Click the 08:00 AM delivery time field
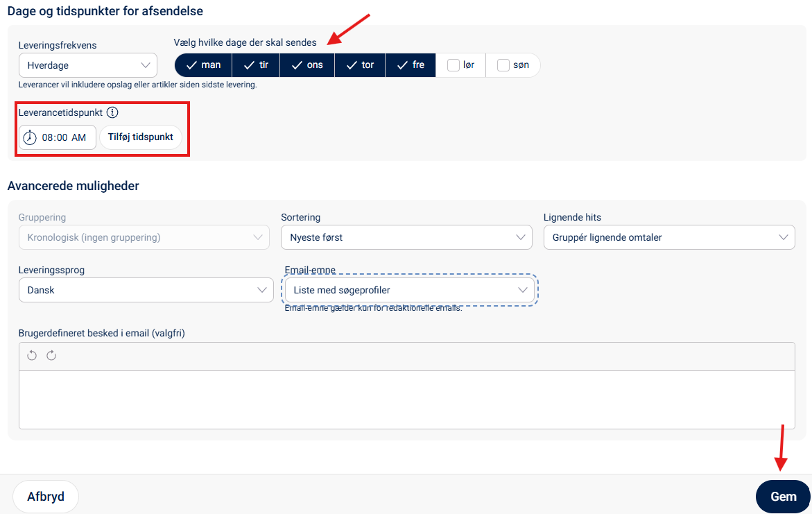The height and width of the screenshot is (514, 812). click(x=58, y=137)
